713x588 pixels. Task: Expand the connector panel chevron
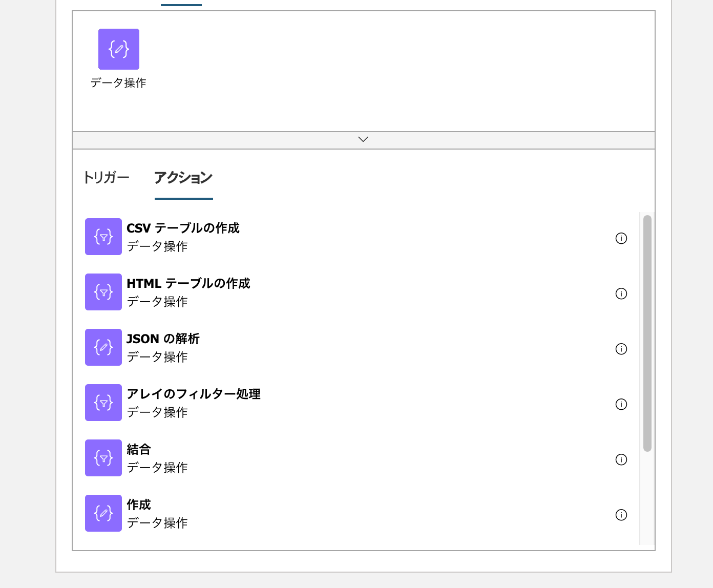363,139
